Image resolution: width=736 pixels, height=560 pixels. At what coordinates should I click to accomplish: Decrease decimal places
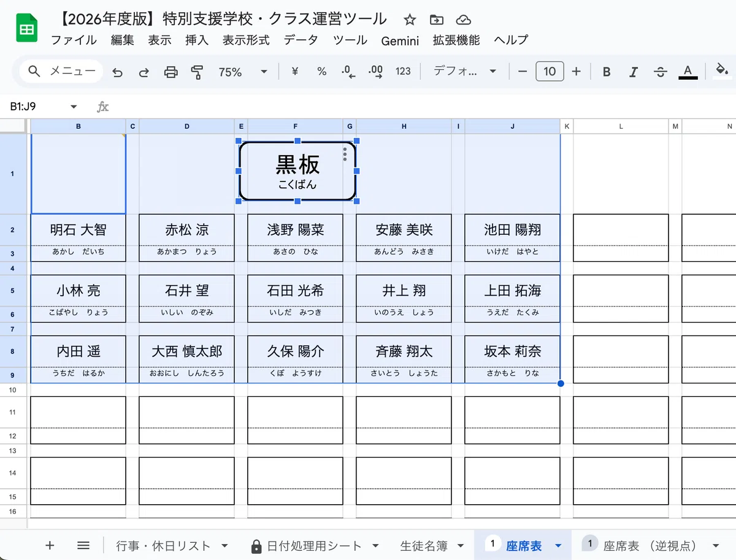point(348,72)
